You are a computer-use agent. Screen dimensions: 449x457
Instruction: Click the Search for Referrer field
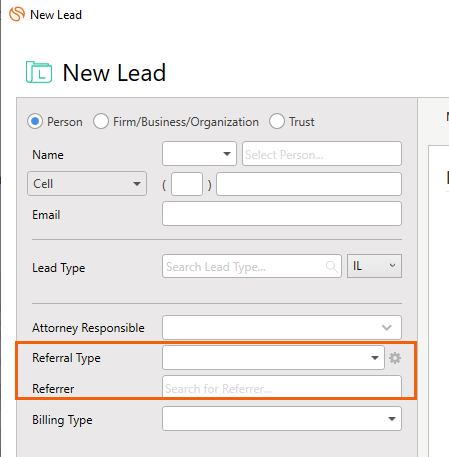pos(282,387)
